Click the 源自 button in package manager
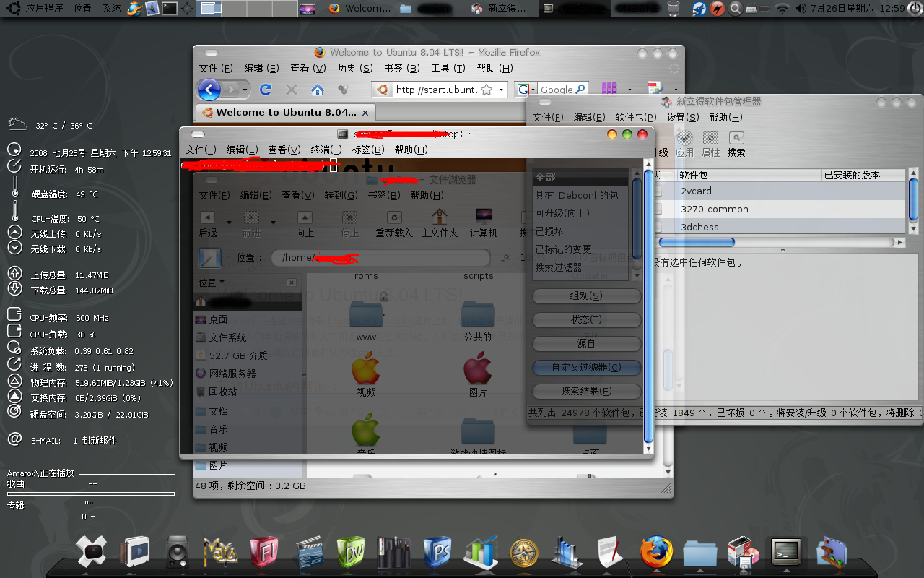The image size is (924, 578). tap(586, 343)
